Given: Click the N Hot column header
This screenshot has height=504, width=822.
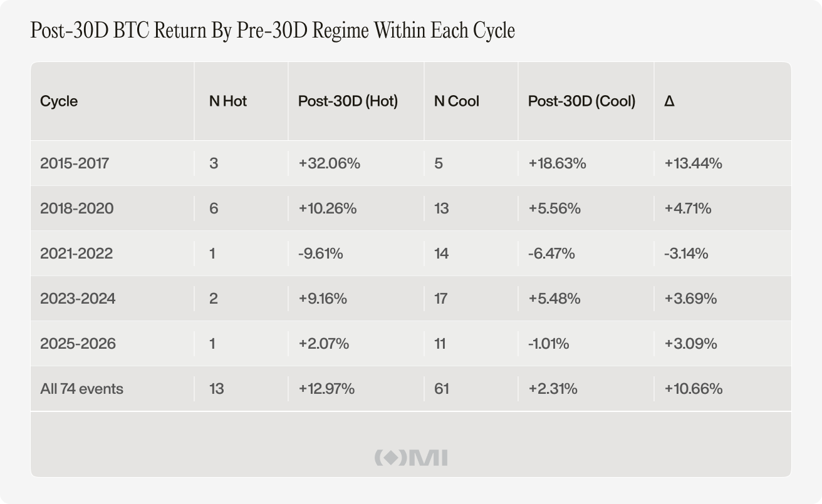Looking at the screenshot, I should [x=228, y=101].
